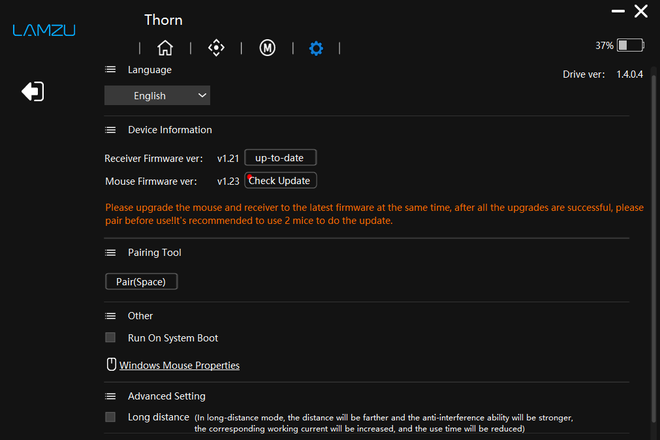
Task: Enable Long distance mode checkbox
Action: pyautogui.click(x=111, y=417)
